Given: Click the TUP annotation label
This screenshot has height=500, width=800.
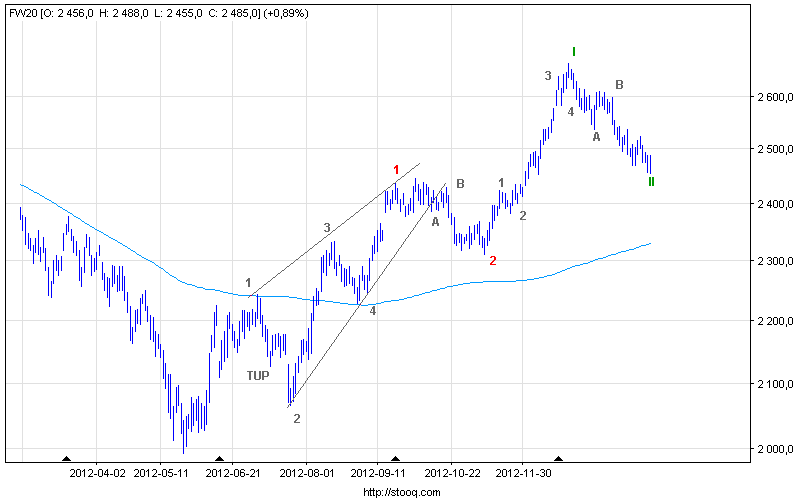Looking at the screenshot, I should (258, 376).
